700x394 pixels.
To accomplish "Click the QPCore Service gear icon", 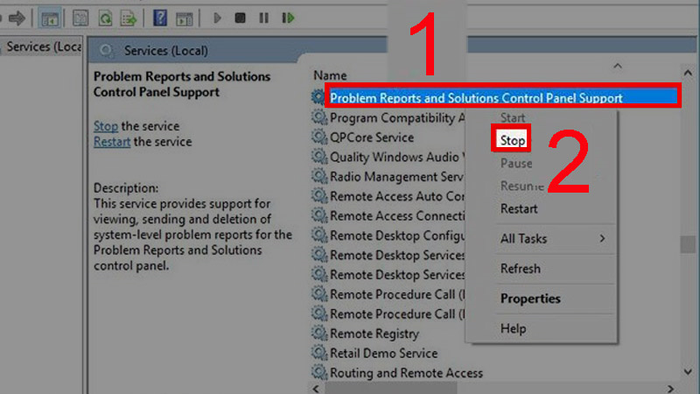I will [x=319, y=137].
